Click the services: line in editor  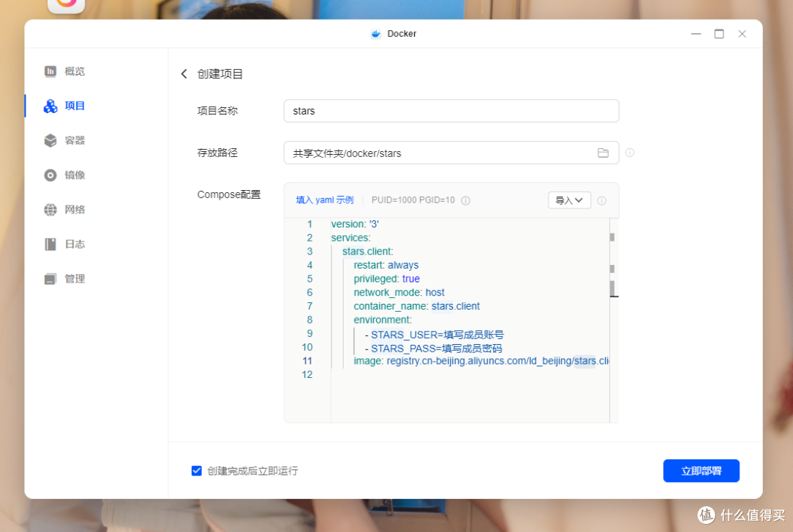tap(350, 238)
